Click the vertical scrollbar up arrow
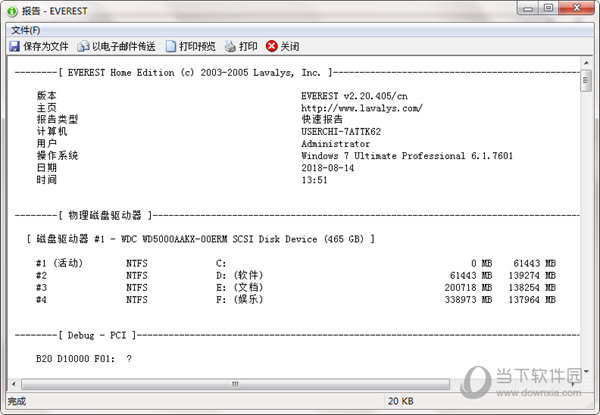Image resolution: width=600 pixels, height=415 pixels. coord(586,62)
